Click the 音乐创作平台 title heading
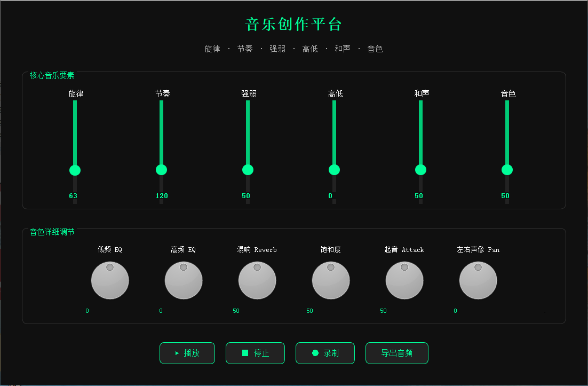This screenshot has width=588, height=386. pyautogui.click(x=293, y=25)
